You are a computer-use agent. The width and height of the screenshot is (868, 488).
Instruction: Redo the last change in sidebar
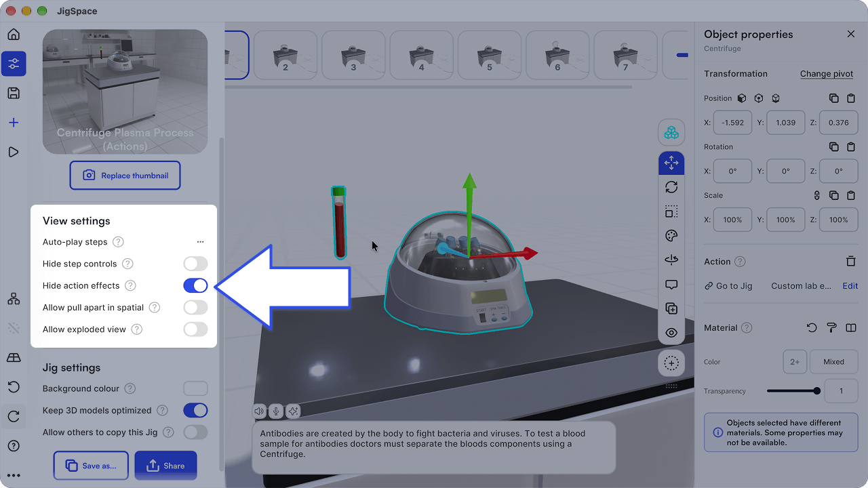pyautogui.click(x=14, y=416)
